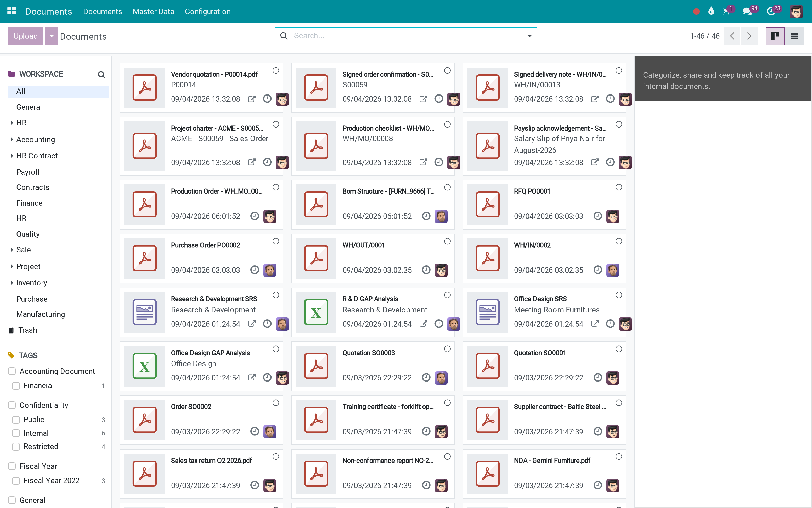Open the Documents top menu

click(x=102, y=12)
